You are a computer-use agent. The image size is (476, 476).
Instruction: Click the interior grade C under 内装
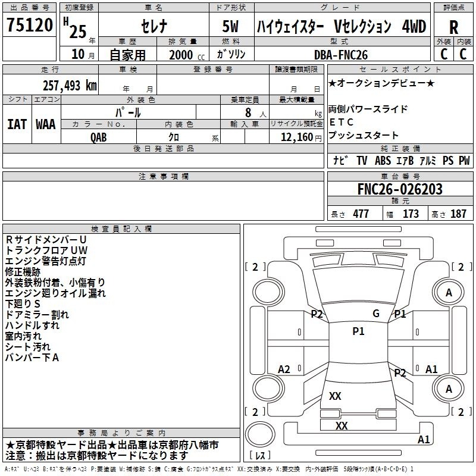click(x=463, y=54)
